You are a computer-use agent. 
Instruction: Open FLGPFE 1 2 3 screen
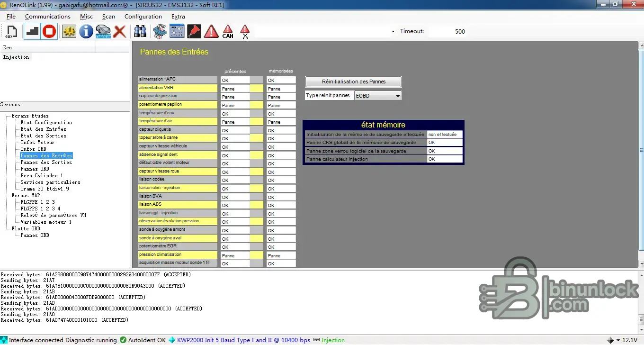[x=37, y=202]
